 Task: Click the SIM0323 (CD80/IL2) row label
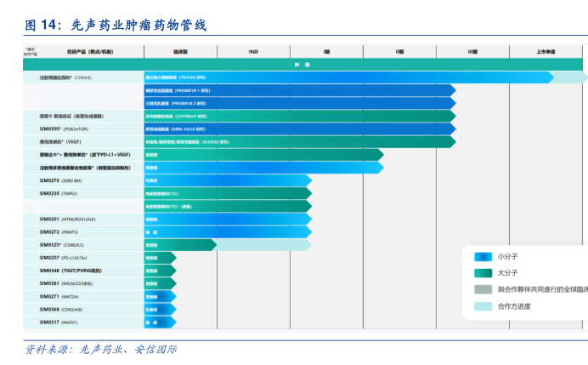62,244
